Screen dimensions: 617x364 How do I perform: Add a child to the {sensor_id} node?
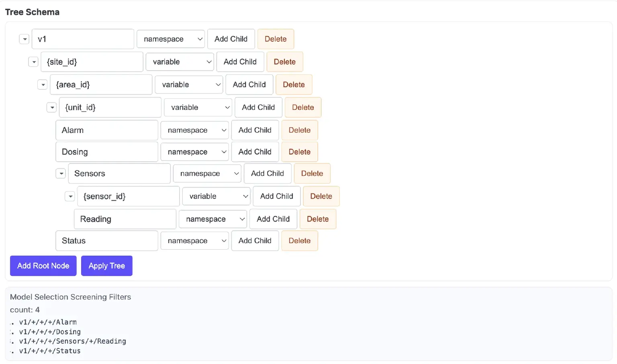coord(277,196)
